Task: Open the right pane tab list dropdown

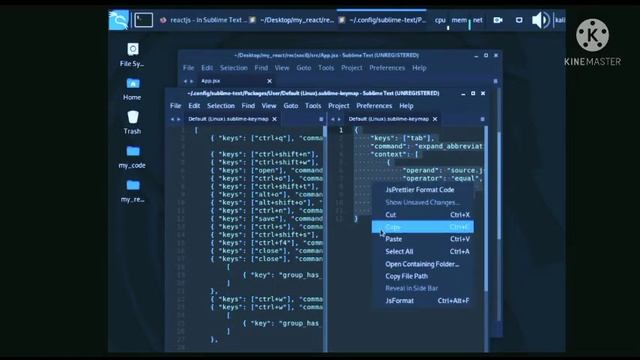Action: click(x=482, y=119)
